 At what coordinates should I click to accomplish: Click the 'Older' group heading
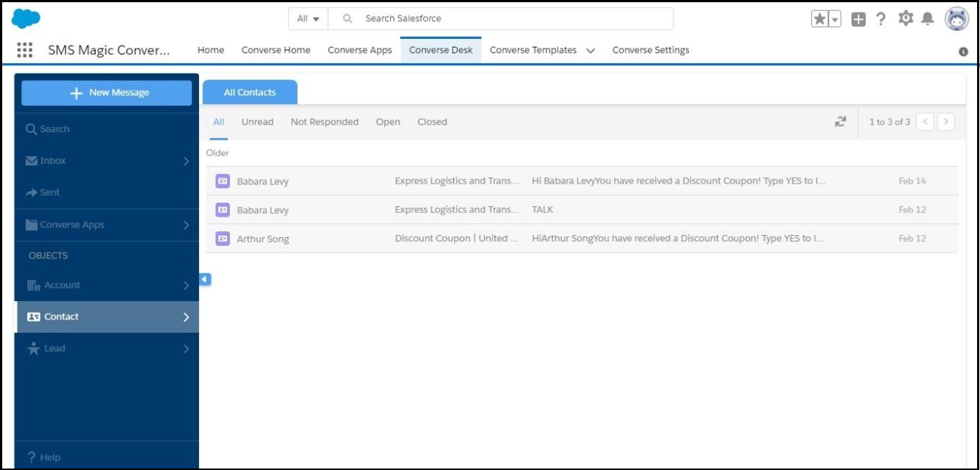[217, 153]
